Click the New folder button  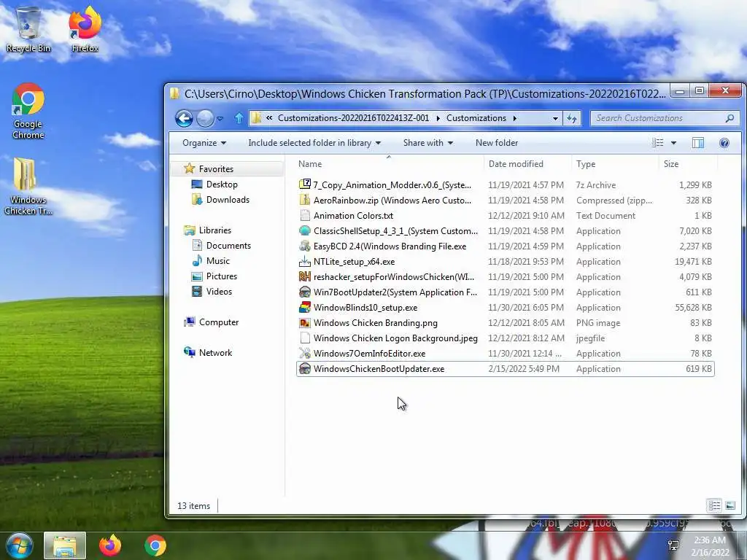[x=496, y=143]
